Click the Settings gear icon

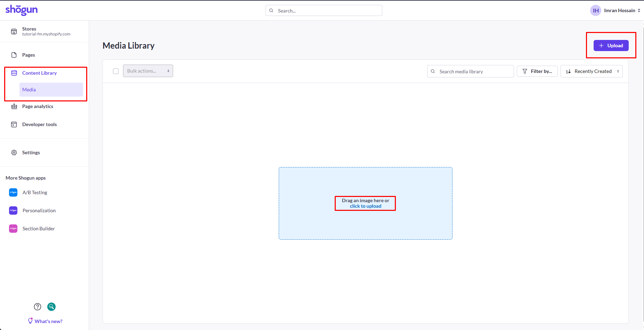coord(14,152)
